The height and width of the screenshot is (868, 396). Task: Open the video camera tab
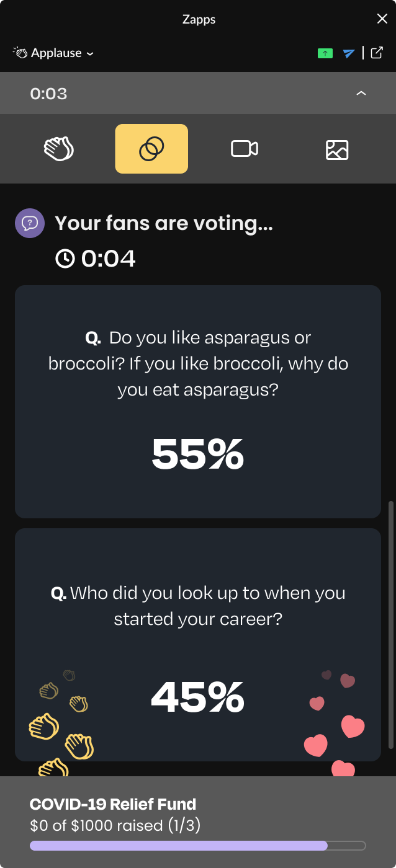point(244,149)
